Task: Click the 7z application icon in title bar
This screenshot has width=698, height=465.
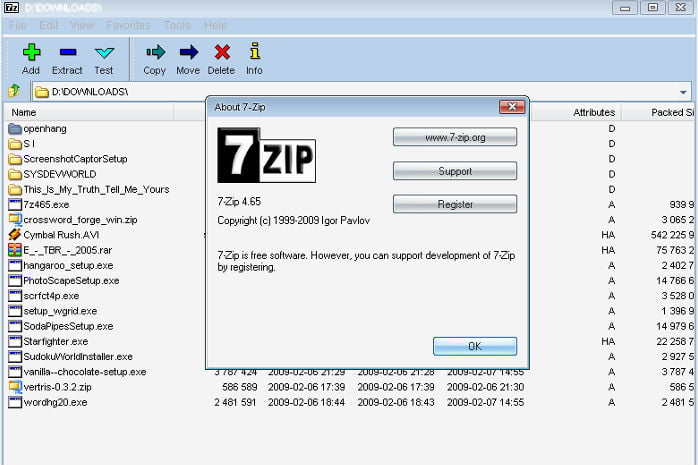Action: (x=11, y=7)
